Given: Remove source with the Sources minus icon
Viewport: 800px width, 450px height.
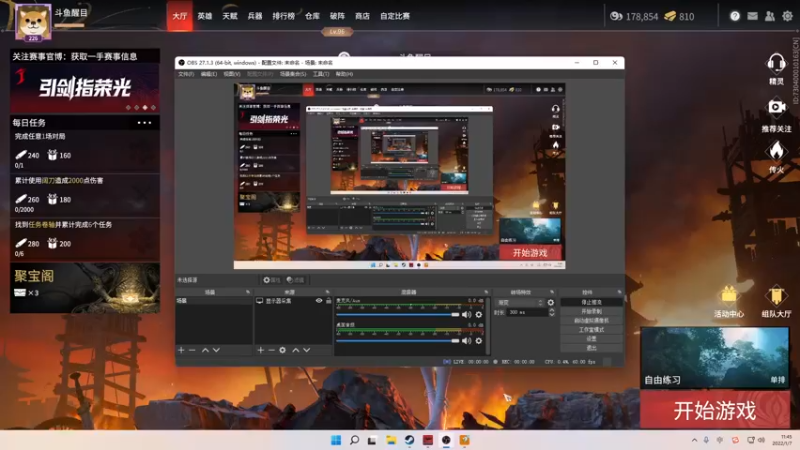Looking at the screenshot, I should point(271,350).
